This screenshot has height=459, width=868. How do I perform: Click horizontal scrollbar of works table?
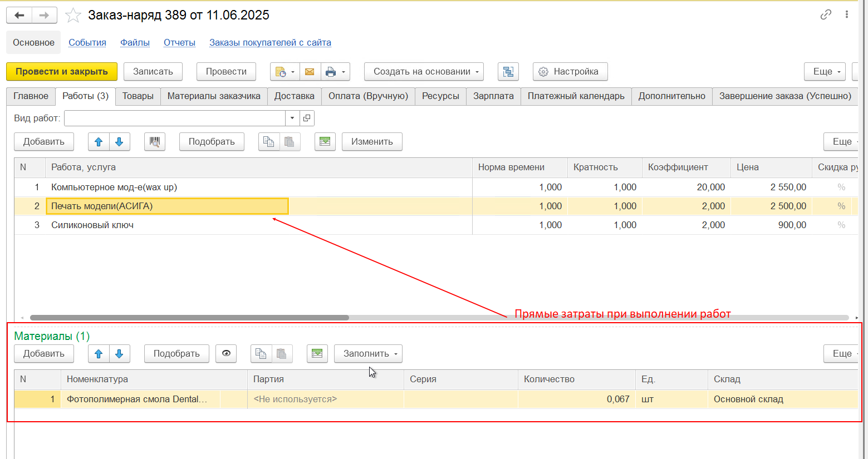tap(189, 318)
